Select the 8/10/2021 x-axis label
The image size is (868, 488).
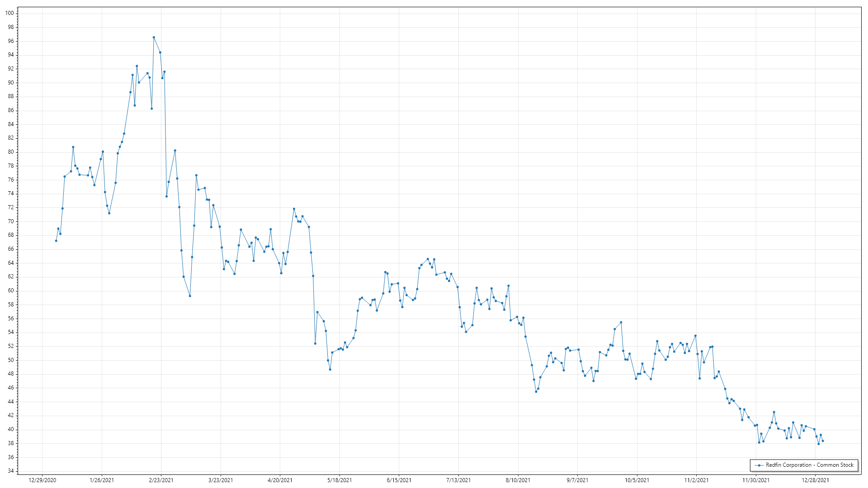(x=518, y=480)
